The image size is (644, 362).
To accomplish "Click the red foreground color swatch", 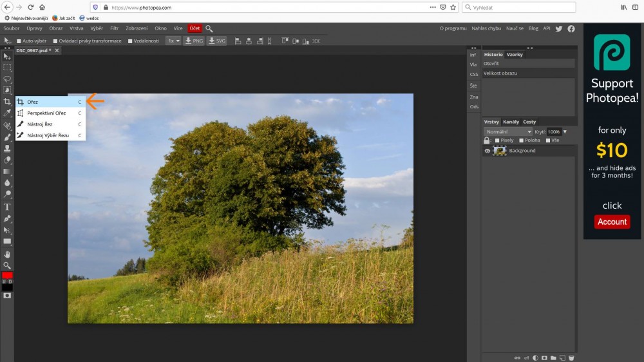I will tap(7, 275).
